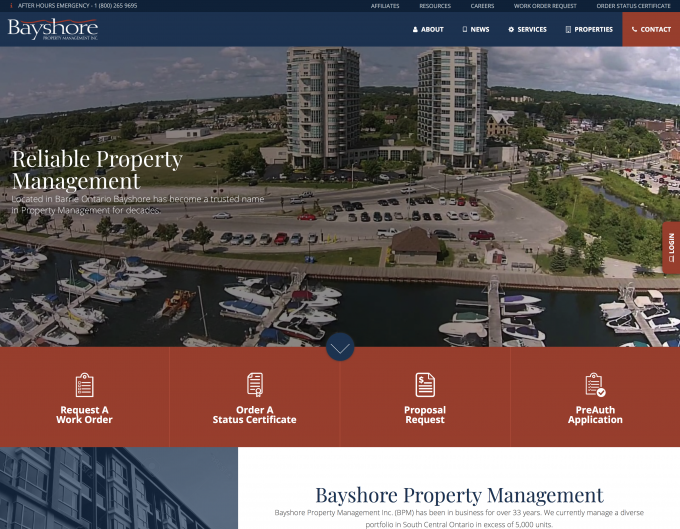Image resolution: width=680 pixels, height=529 pixels.
Task: Click the Reliable Property Management hero heading
Action: pos(97,170)
